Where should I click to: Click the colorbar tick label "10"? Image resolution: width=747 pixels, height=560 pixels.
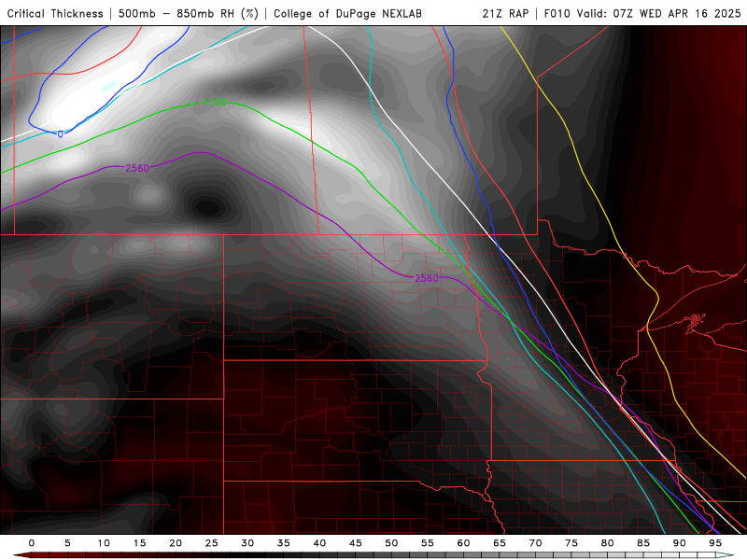pyautogui.click(x=104, y=543)
